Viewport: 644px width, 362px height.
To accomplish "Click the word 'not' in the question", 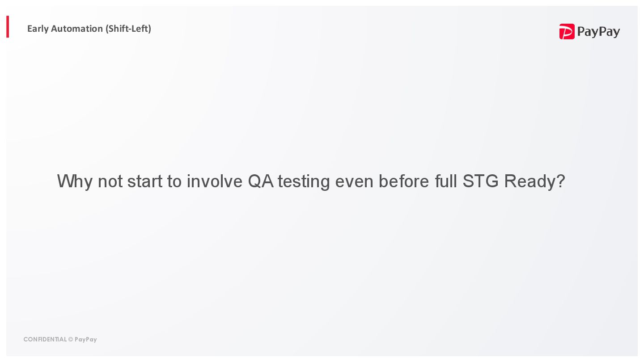I will click(x=110, y=181).
